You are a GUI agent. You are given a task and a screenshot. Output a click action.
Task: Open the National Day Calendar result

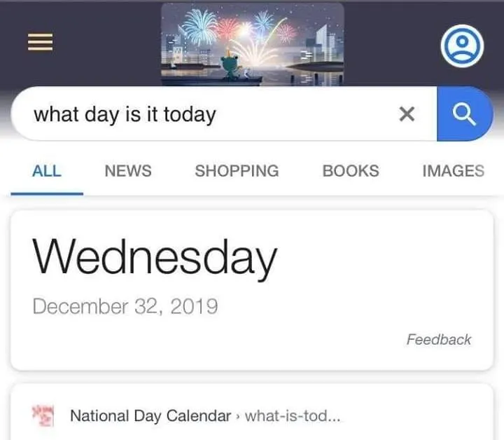(x=150, y=416)
